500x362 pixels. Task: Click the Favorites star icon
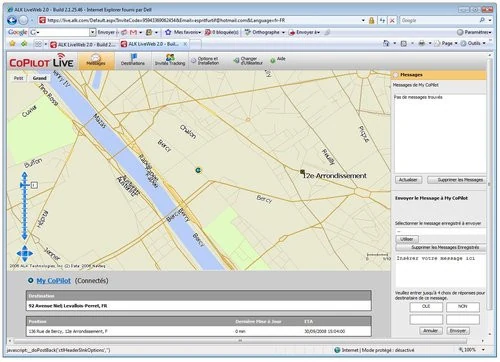pyautogui.click(x=13, y=44)
